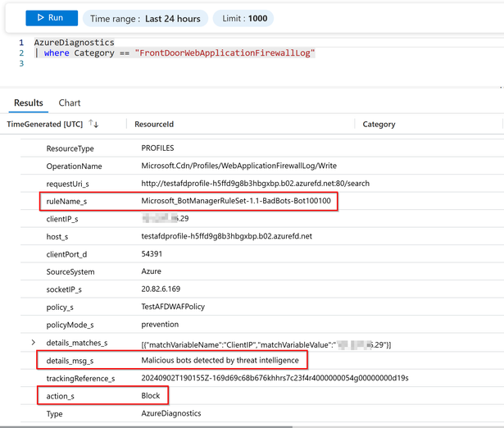The width and height of the screenshot is (504, 428).
Task: Select the details_matches_s field name
Action: pos(77,343)
